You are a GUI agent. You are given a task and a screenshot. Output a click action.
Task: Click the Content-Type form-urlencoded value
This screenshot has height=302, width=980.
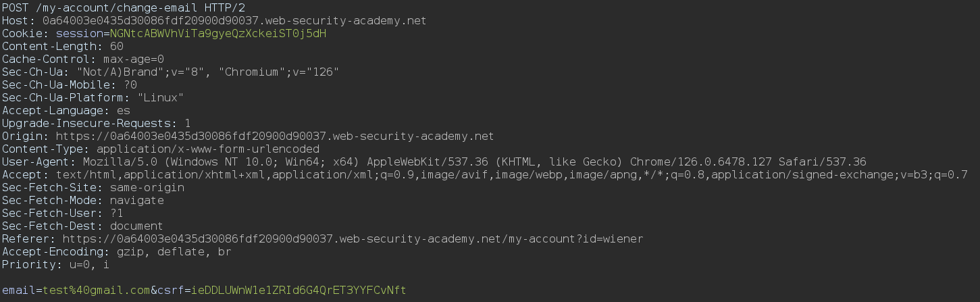[208, 149]
